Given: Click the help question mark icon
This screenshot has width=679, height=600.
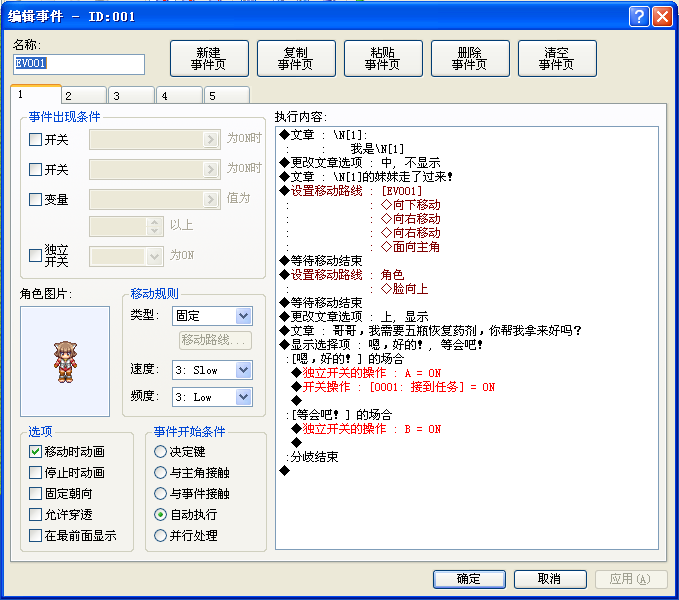Looking at the screenshot, I should (639, 17).
